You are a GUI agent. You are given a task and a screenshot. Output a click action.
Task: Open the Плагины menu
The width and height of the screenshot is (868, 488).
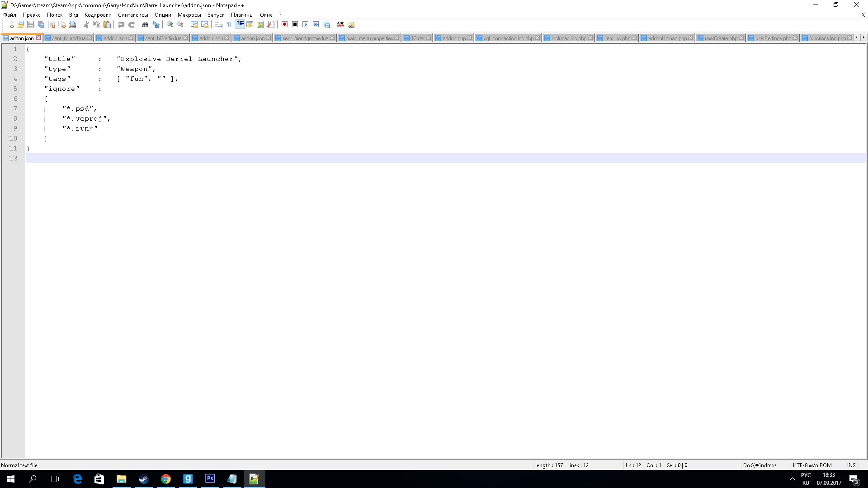coord(242,15)
